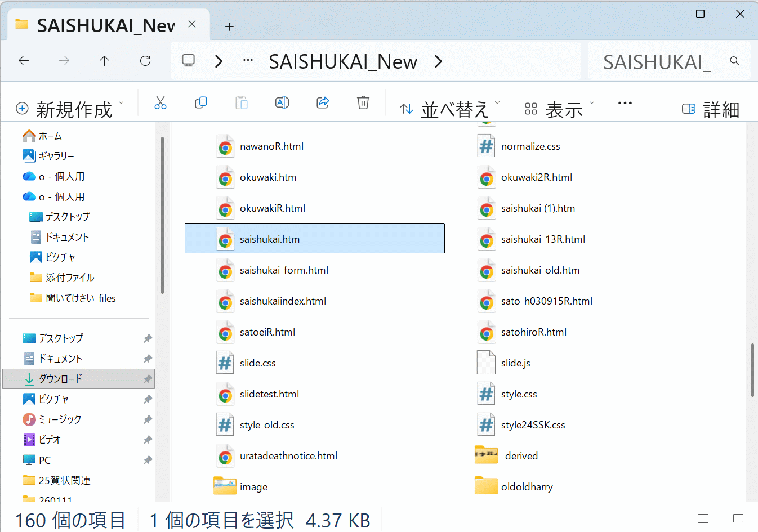Screen dimensions: 758x532
Task: Click the Delete trash can icon
Action: point(363,102)
